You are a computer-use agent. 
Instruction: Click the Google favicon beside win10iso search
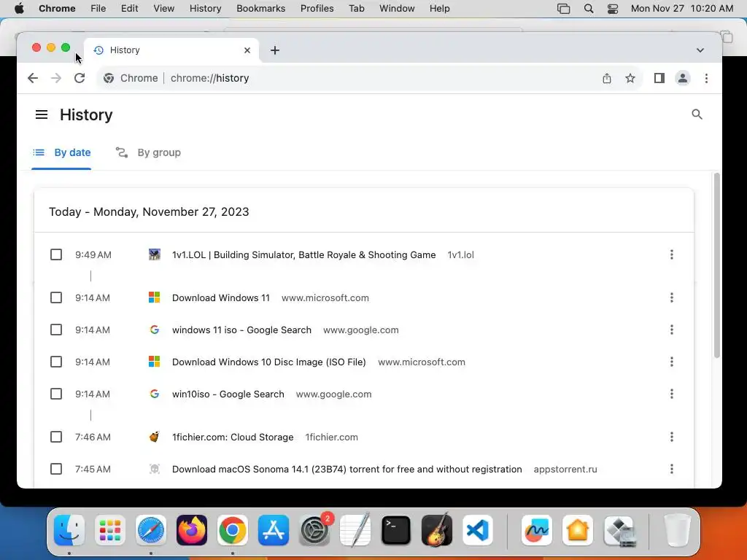click(155, 394)
